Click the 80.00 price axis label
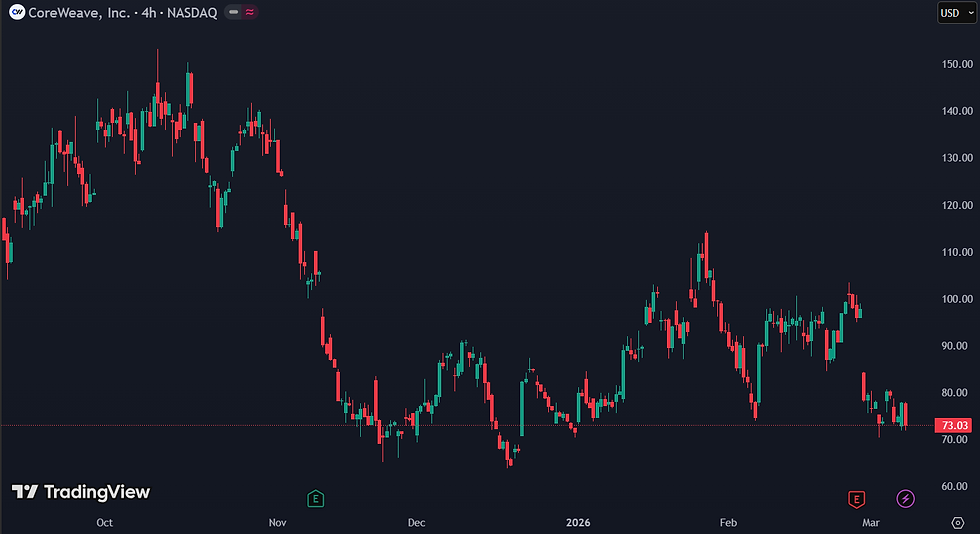This screenshot has height=534, width=980. 954,393
